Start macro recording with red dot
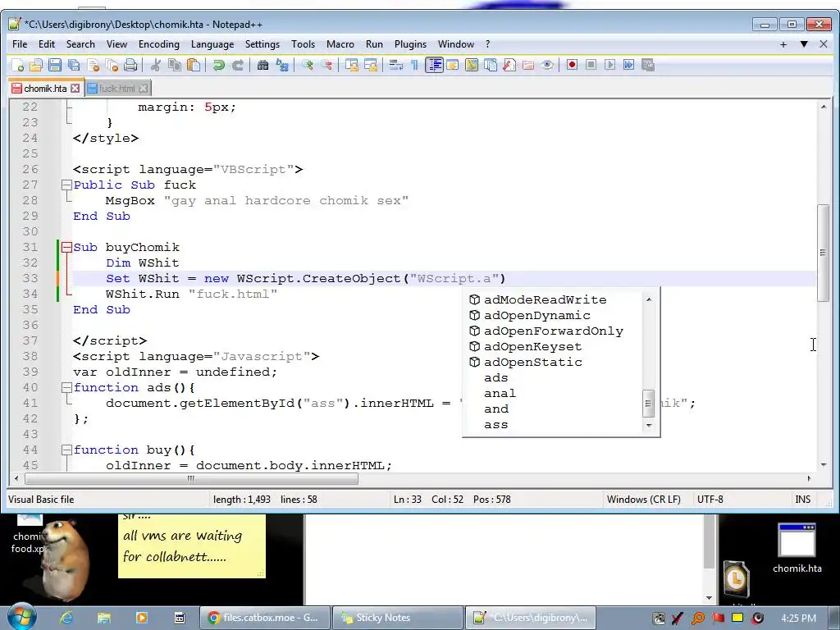840x630 pixels. tap(572, 66)
